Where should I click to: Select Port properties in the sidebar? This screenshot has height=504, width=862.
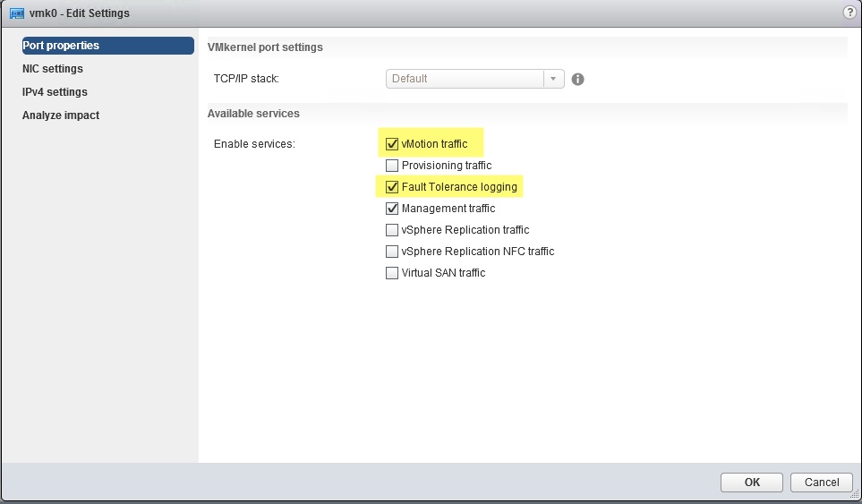[107, 46]
